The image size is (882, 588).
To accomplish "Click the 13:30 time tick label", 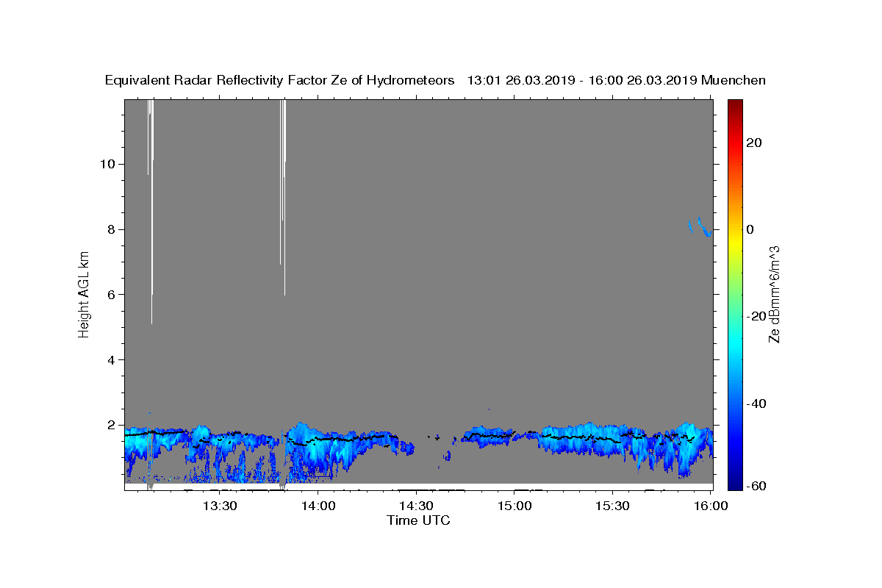I will click(x=220, y=506).
